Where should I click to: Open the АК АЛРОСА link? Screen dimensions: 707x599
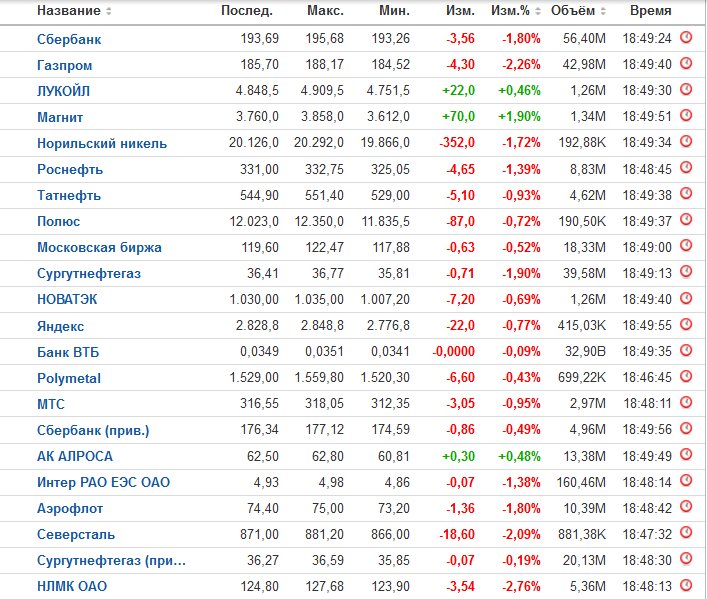tap(75, 456)
